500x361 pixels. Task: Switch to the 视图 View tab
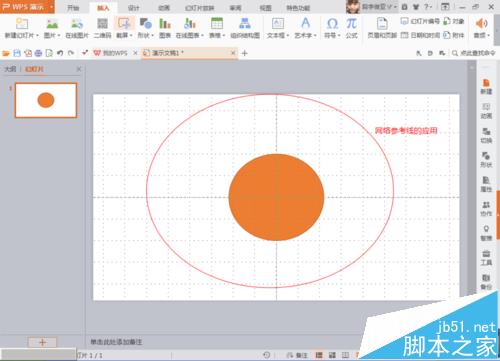[265, 8]
